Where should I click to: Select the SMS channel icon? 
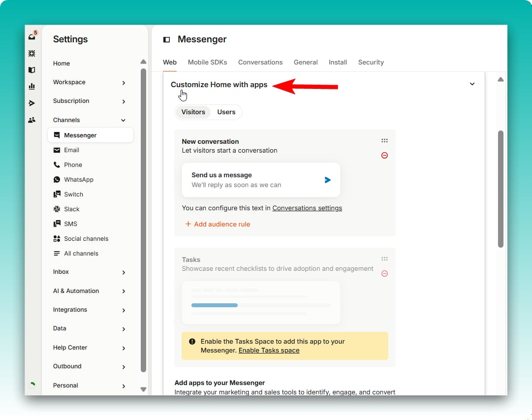pyautogui.click(x=57, y=224)
